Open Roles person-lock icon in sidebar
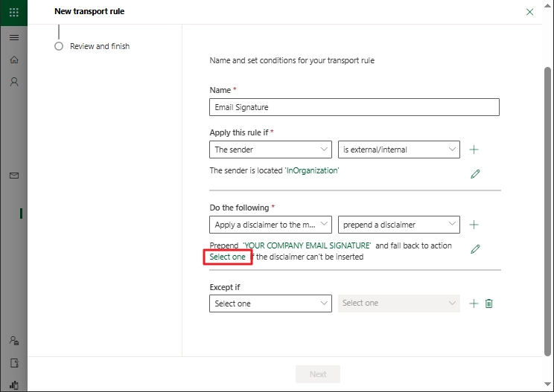This screenshot has height=392, width=554. point(14,341)
